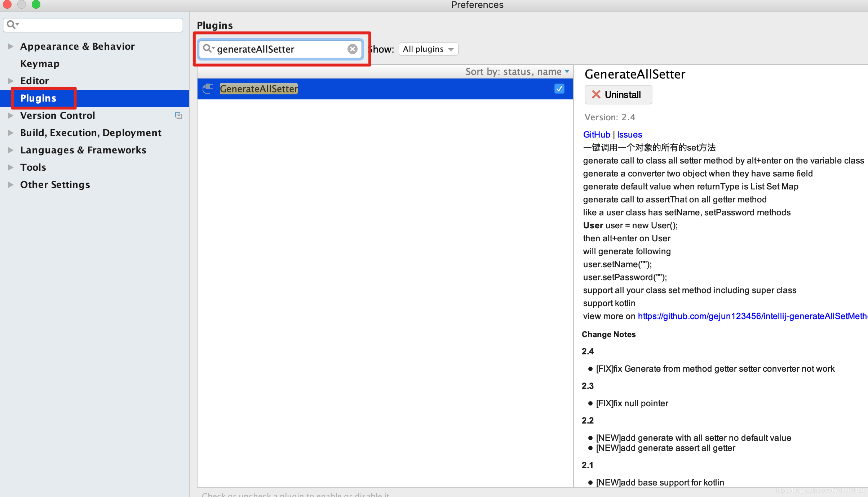Viewport: 868px width, 497px height.
Task: Click the Uninstall button
Action: 618,94
